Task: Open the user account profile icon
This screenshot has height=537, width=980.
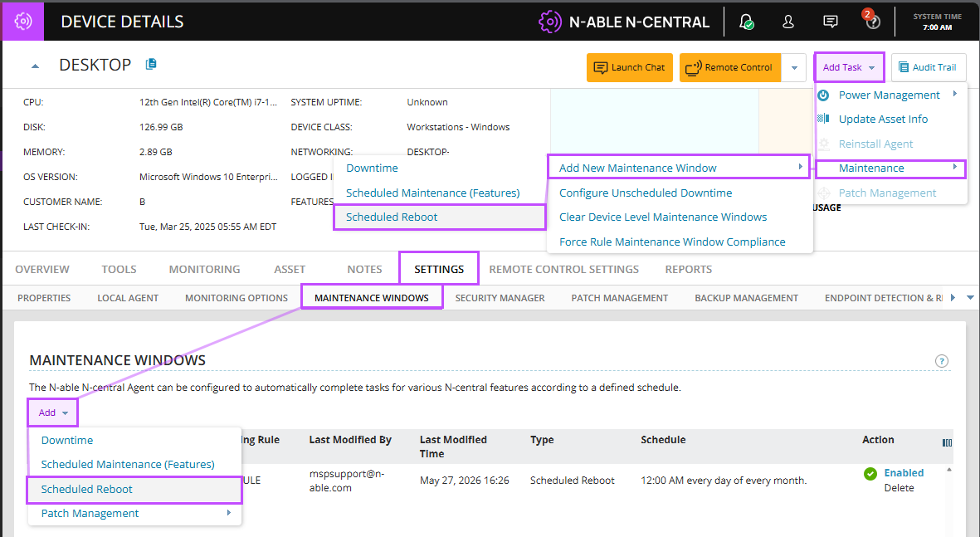Action: coord(788,22)
